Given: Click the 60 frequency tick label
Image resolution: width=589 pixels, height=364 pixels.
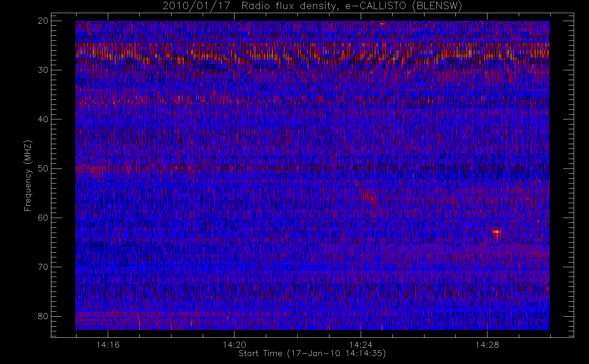Looking at the screenshot, I should click(43, 218).
